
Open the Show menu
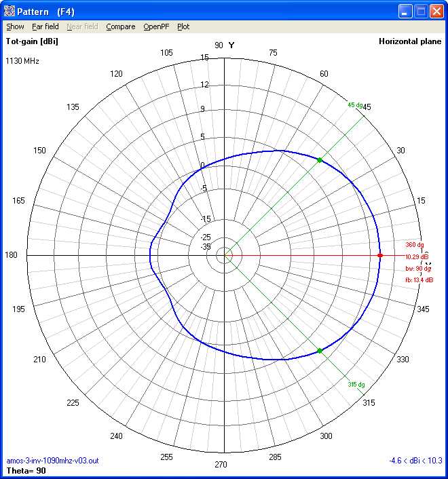coord(15,27)
